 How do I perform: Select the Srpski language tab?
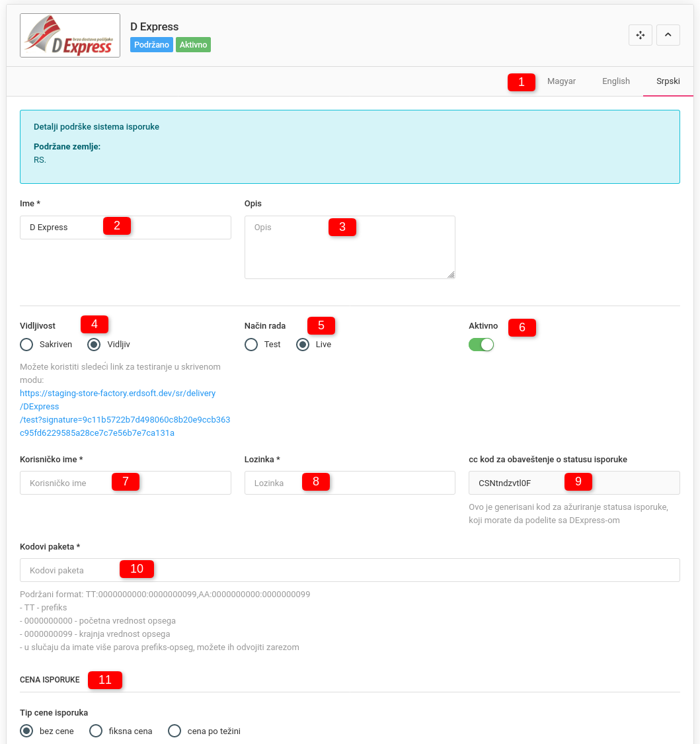[x=668, y=81]
